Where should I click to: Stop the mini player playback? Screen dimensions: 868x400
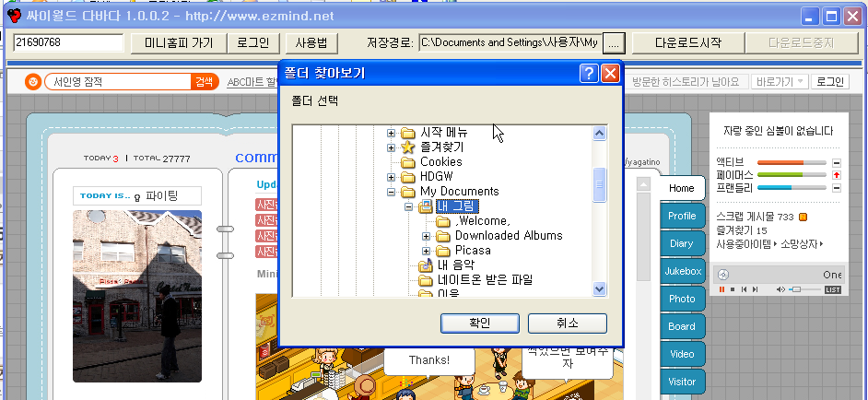pos(733,289)
